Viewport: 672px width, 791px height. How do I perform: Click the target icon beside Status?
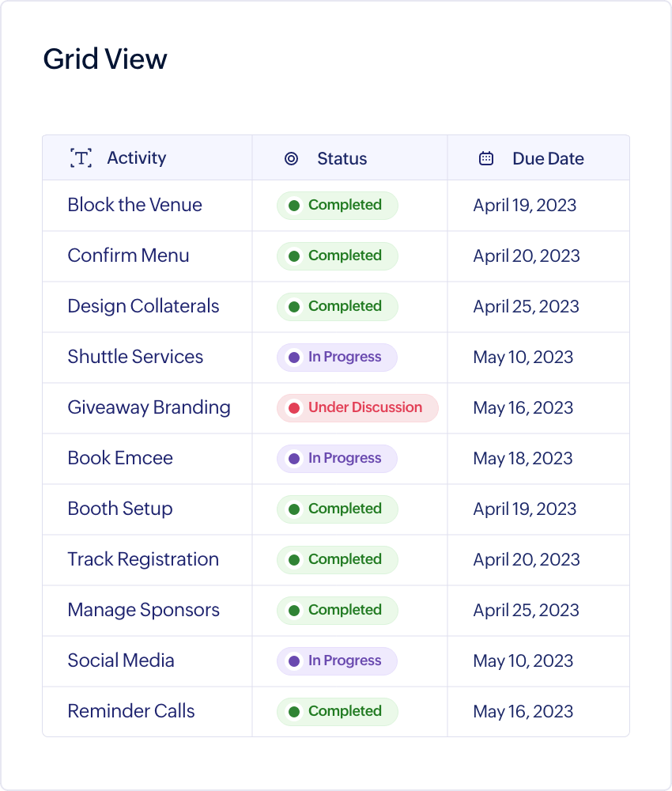292,158
